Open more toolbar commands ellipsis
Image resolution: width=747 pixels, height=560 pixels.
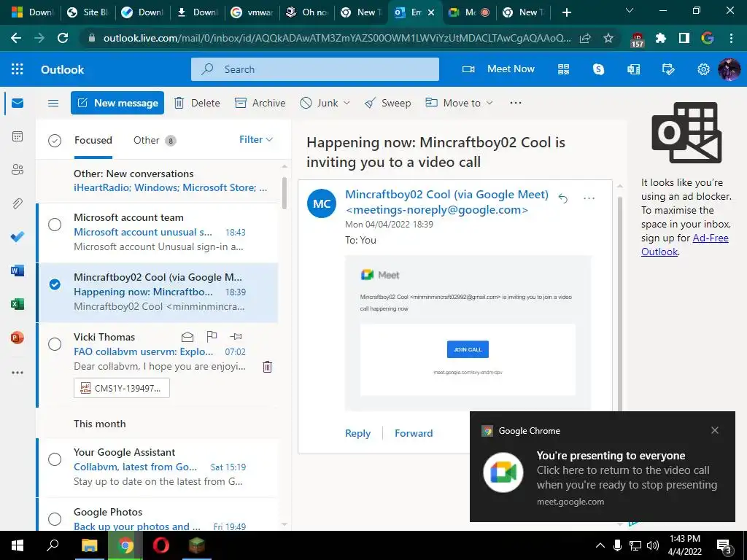point(516,102)
